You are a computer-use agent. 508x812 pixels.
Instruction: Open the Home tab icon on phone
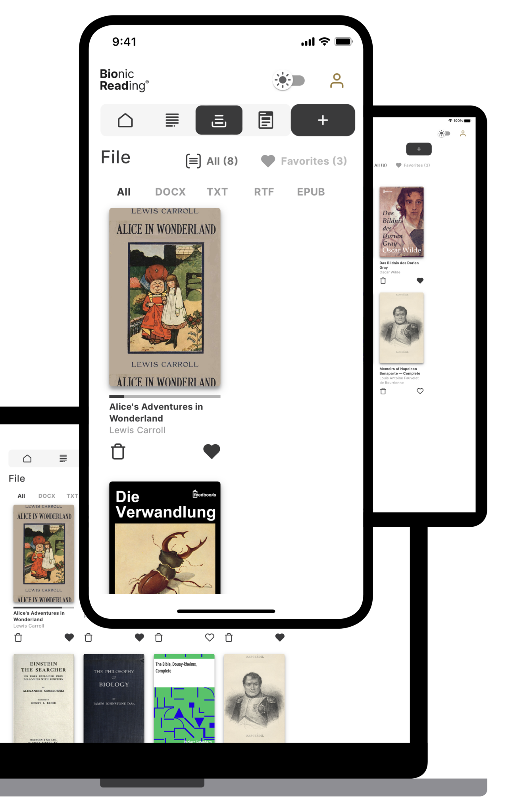click(125, 120)
